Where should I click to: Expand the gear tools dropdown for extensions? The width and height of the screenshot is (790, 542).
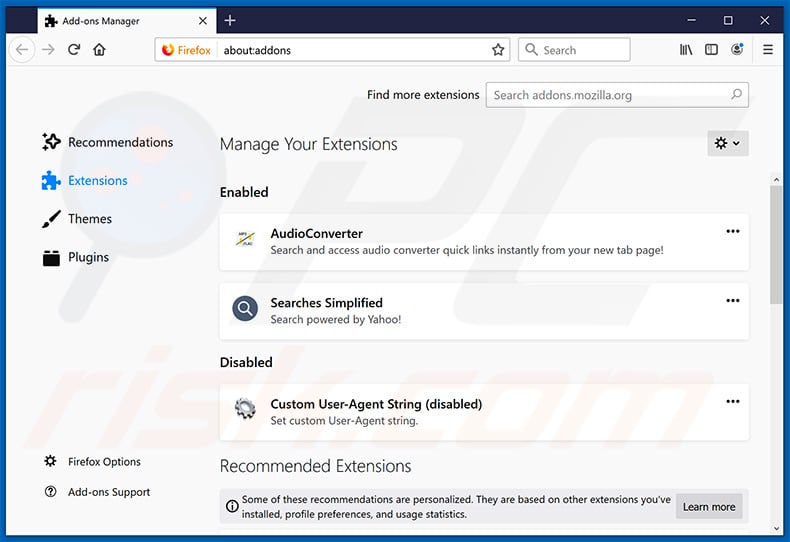point(727,144)
